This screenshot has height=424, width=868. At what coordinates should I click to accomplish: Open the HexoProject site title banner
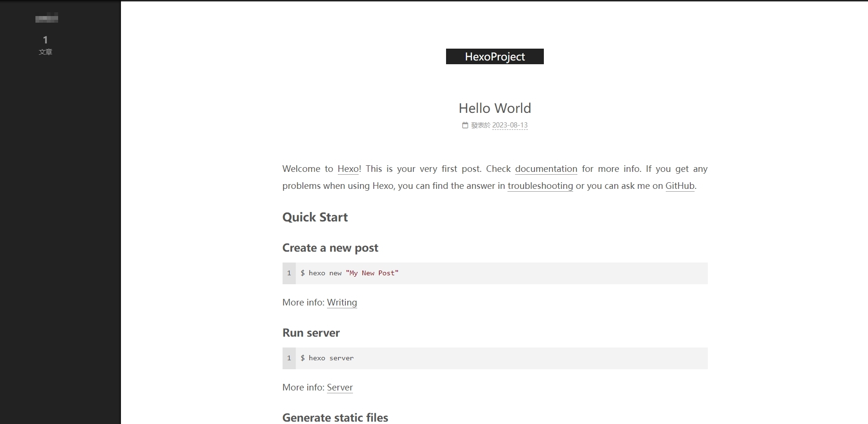(x=495, y=57)
